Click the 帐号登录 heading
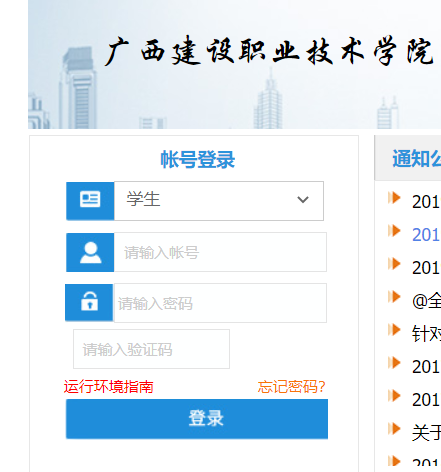 [198, 160]
